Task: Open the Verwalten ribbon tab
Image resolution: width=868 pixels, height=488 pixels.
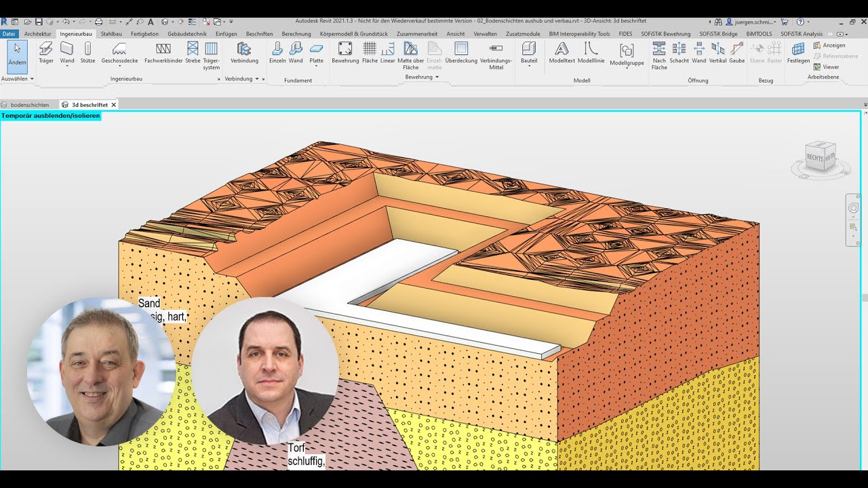Action: click(x=485, y=34)
